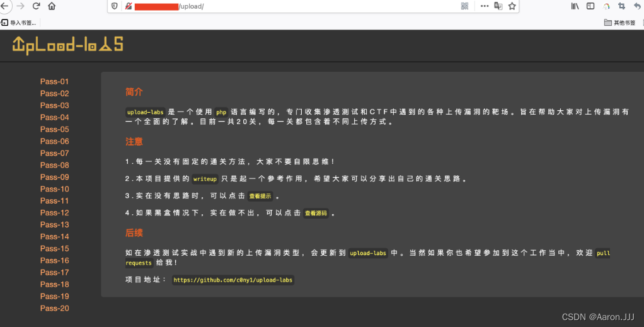Screen dimensions: 644x327
Task: Click the insecure connection lock icon
Action: click(x=128, y=6)
